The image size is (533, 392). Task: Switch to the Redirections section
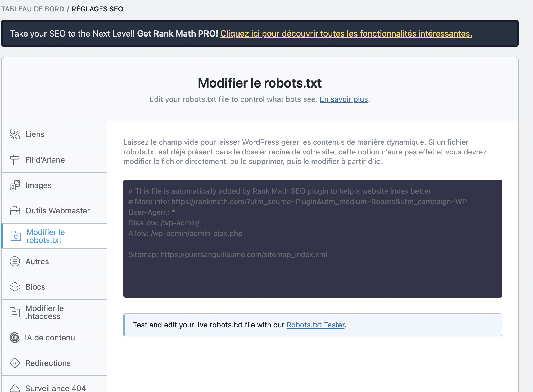pos(48,363)
